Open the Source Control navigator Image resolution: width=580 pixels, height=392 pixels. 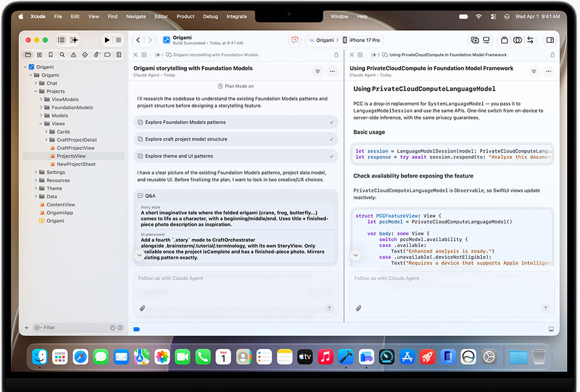[x=39, y=55]
